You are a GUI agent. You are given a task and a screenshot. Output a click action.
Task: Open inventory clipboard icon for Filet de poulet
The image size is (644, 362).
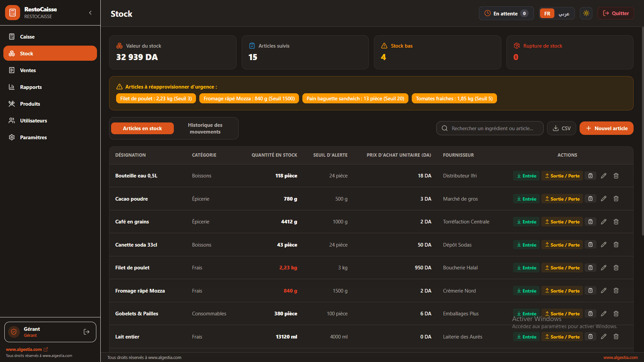[x=590, y=268]
